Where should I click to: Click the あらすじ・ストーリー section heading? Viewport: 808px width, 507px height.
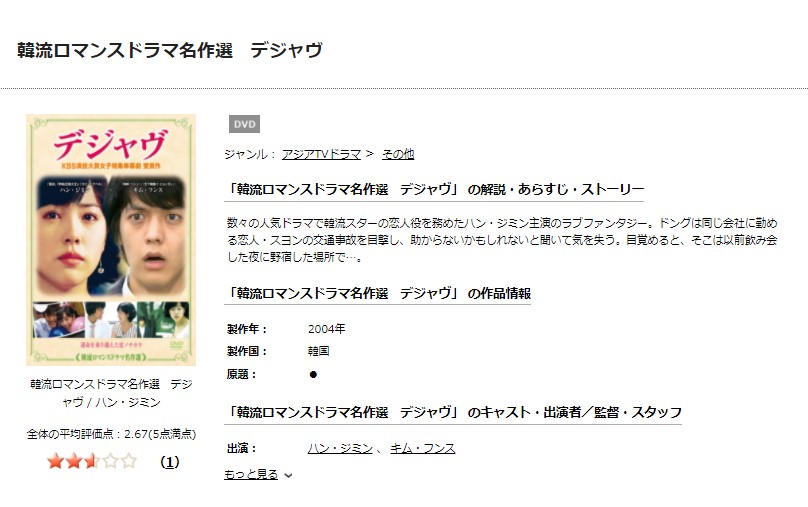click(x=434, y=190)
